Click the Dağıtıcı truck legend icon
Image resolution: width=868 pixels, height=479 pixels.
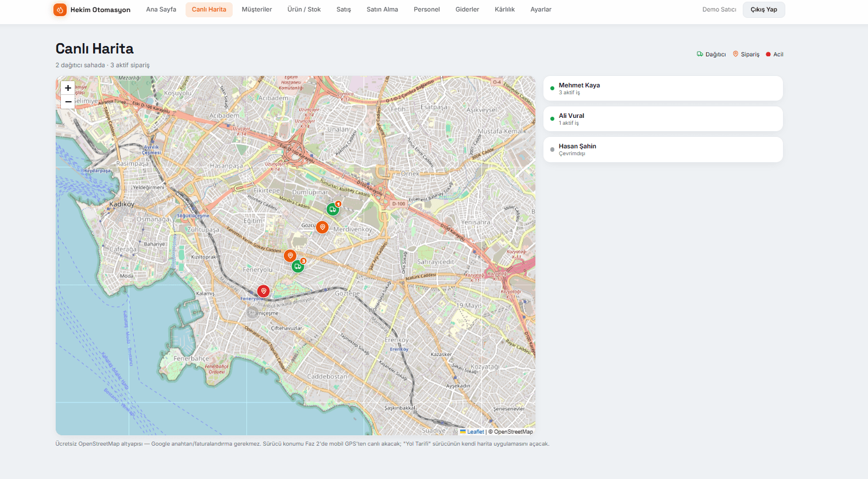tap(700, 54)
